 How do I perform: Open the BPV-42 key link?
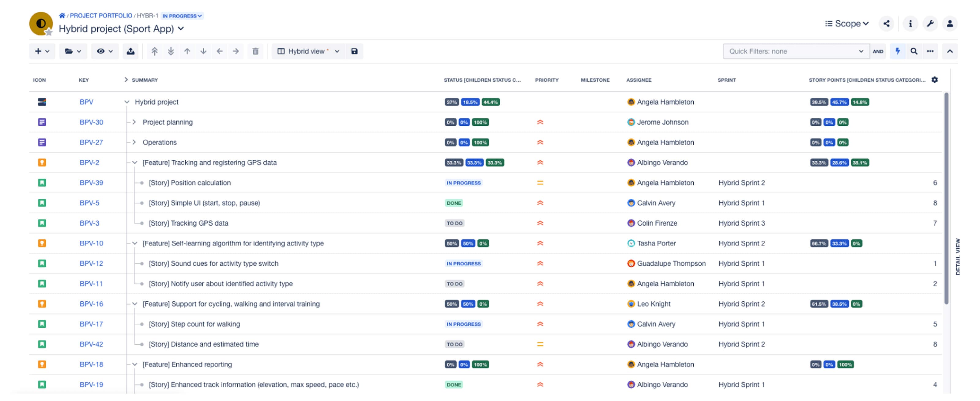(x=91, y=344)
